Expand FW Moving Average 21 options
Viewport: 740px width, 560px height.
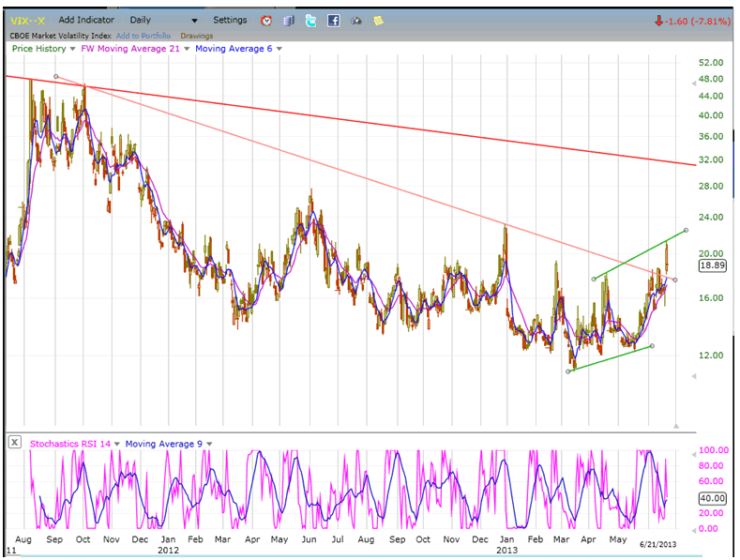187,49
